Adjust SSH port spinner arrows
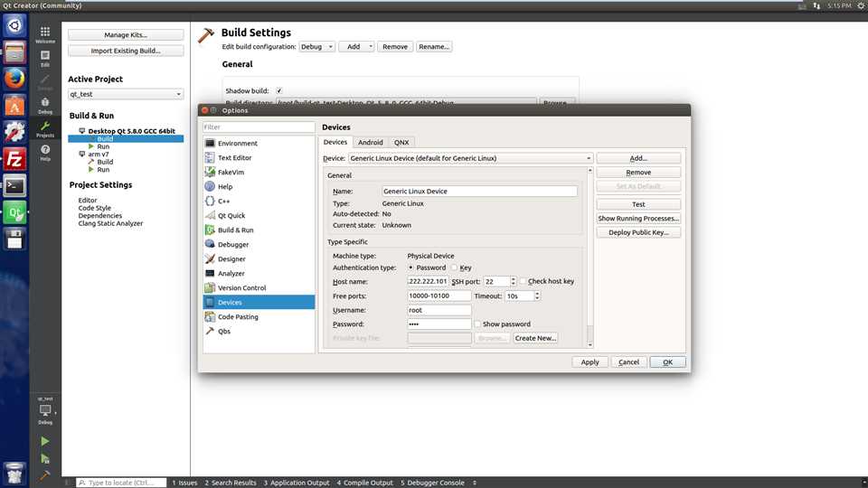Image resolution: width=868 pixels, height=488 pixels. pos(514,281)
